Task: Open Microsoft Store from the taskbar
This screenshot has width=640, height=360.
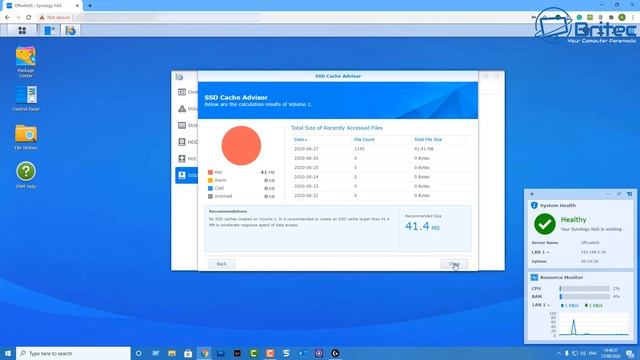Action: (x=188, y=353)
